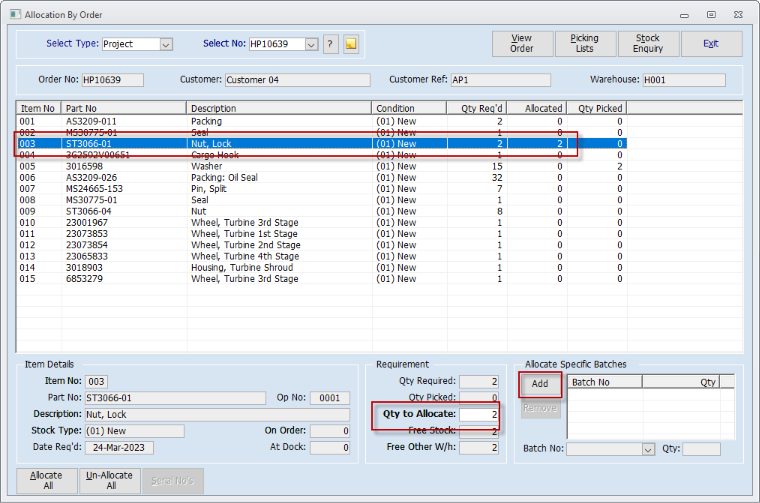760x503 pixels.
Task: Select row 006 Packing: Oil Seal
Action: click(322, 177)
